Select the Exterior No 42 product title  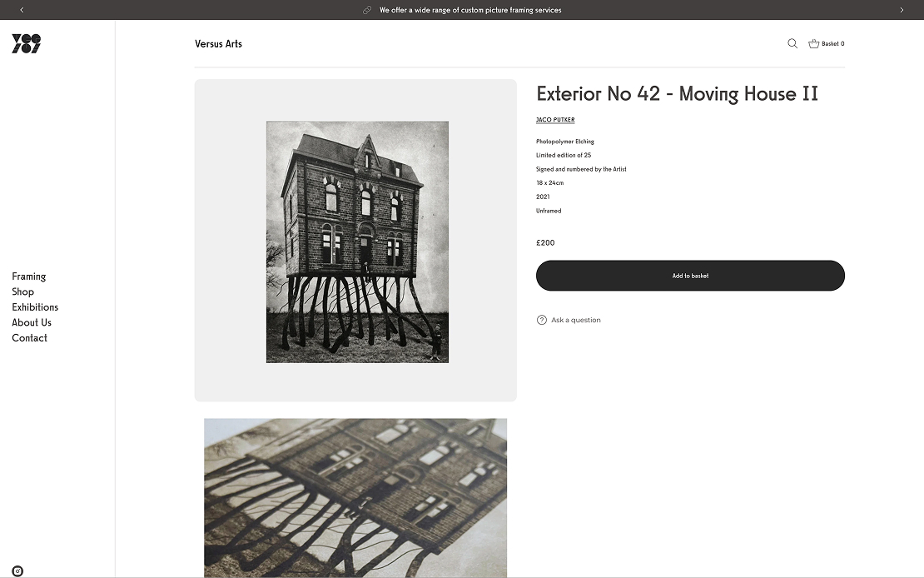pyautogui.click(x=677, y=94)
